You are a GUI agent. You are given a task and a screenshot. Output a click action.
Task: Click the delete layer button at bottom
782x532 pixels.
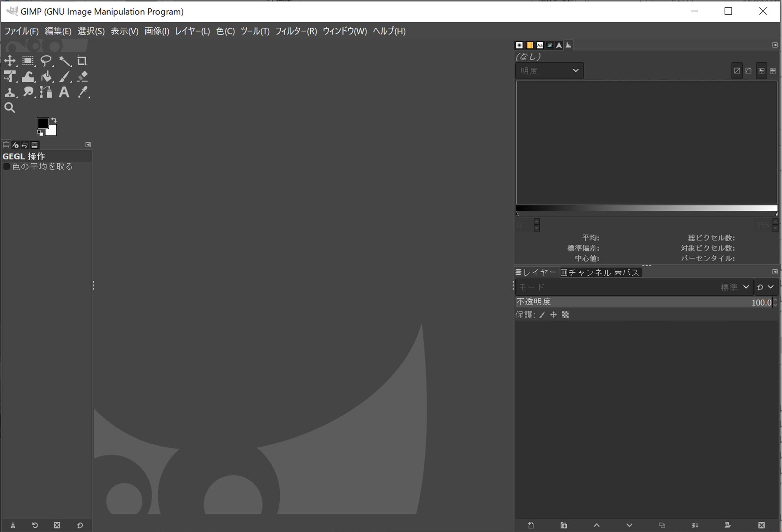pyautogui.click(x=761, y=525)
